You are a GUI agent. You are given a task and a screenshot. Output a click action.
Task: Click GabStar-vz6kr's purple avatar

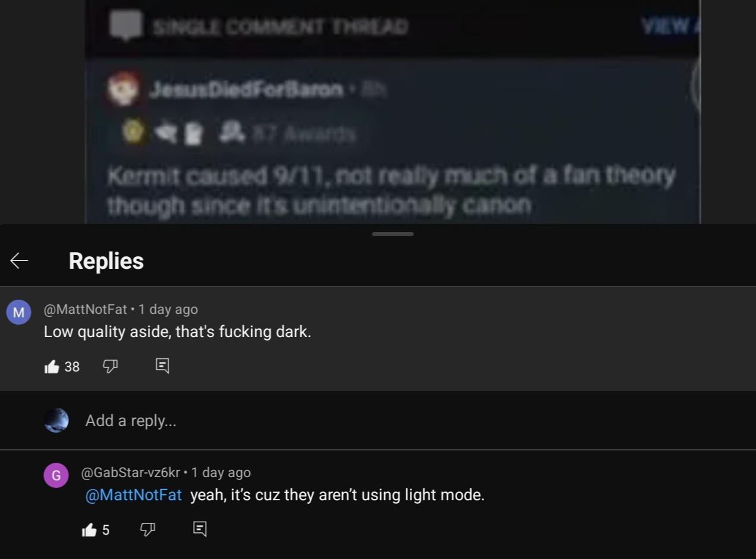click(56, 475)
